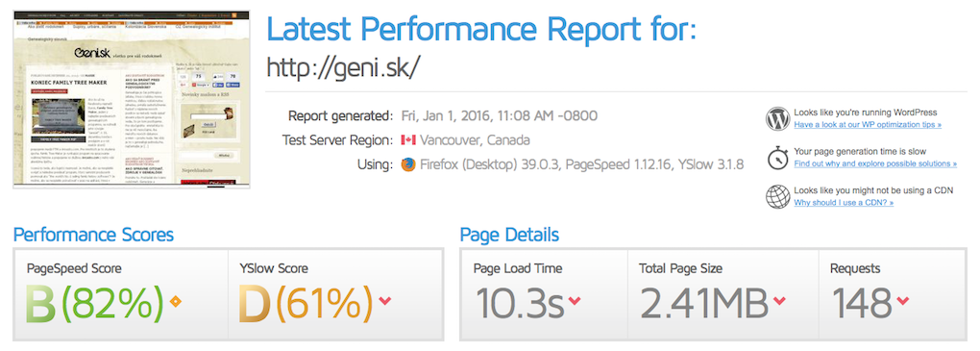Select the Page Load Time panel
This screenshot has height=351, width=980.
[x=545, y=294]
